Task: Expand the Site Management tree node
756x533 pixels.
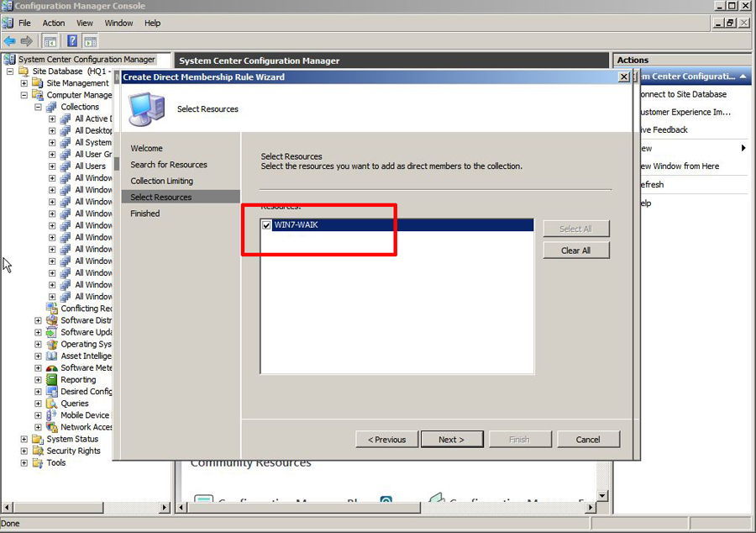Action: click(x=24, y=83)
